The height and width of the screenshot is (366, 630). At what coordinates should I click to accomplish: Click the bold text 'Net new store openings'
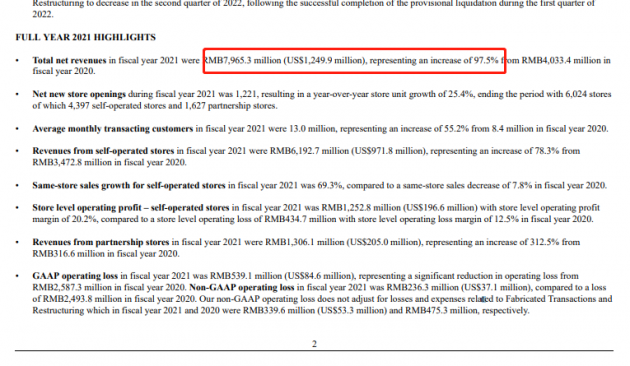79,94
